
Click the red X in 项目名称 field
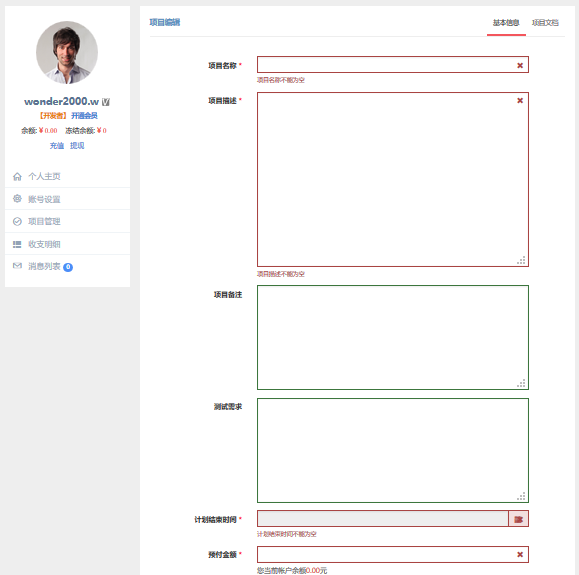[x=520, y=65]
